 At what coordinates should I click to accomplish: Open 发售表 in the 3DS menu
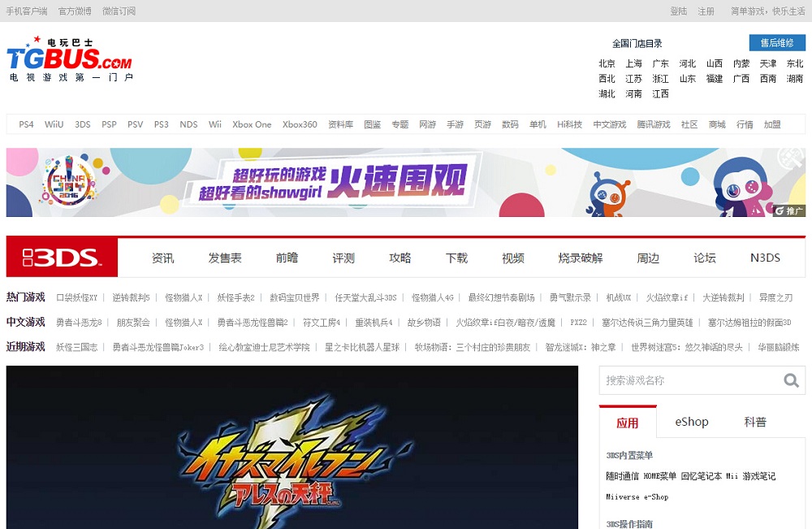tap(225, 258)
